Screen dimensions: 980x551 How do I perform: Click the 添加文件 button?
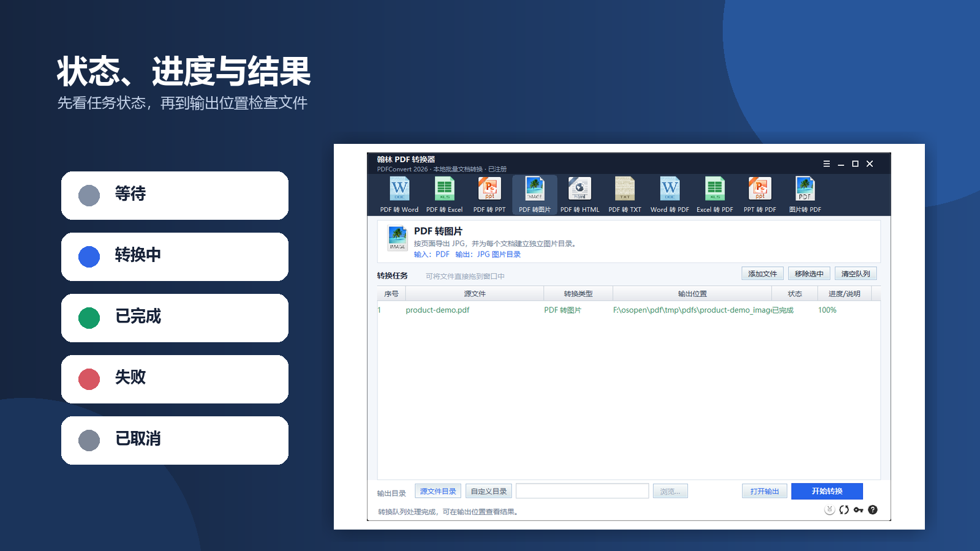pyautogui.click(x=763, y=274)
